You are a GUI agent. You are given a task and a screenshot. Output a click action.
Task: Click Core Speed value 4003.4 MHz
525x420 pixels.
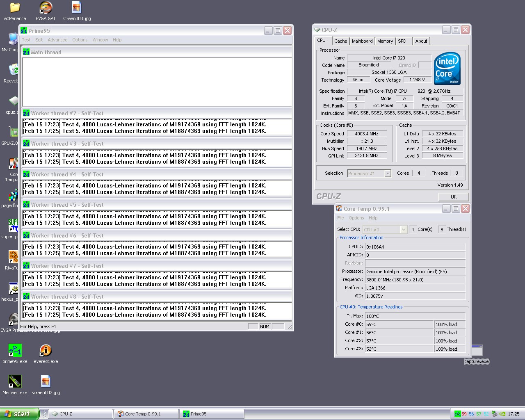pos(367,134)
